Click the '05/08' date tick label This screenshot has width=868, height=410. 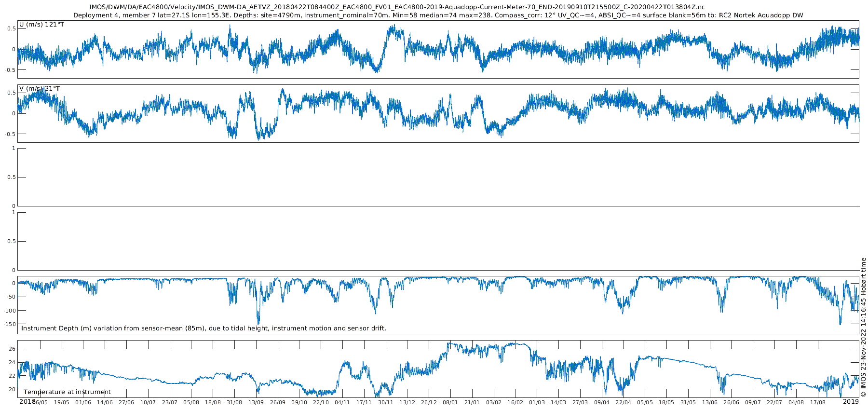[191, 402]
